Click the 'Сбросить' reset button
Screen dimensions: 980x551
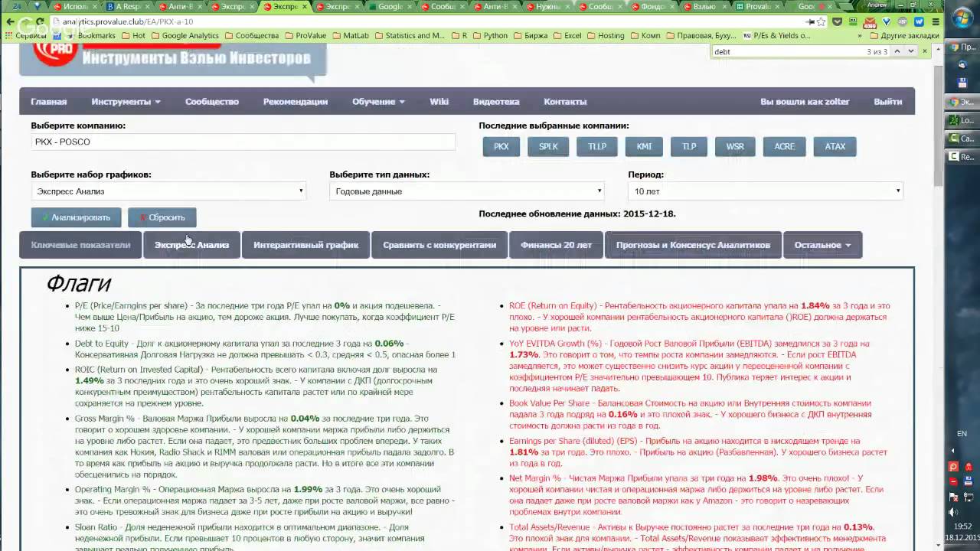coord(162,217)
